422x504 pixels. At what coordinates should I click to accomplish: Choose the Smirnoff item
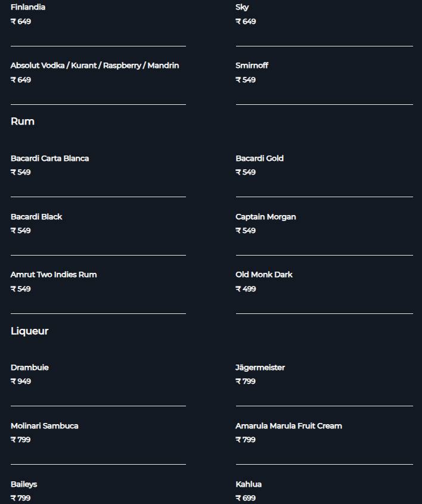[252, 66]
